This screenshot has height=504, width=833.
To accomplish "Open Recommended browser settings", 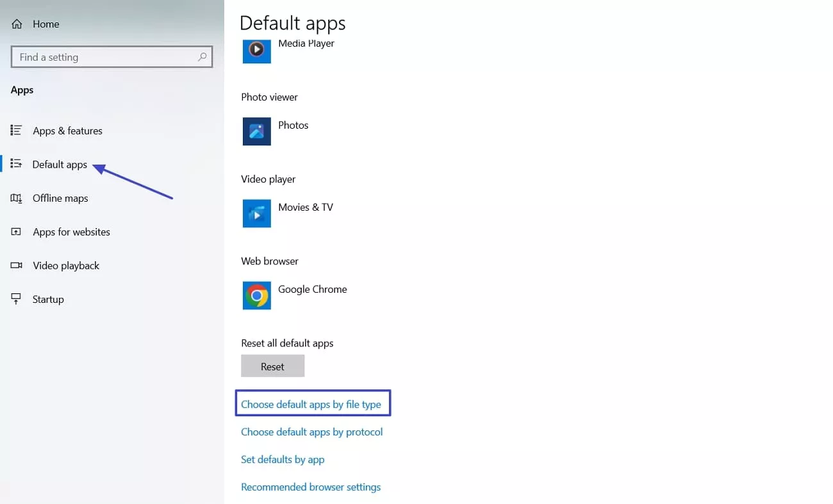I will click(x=311, y=487).
